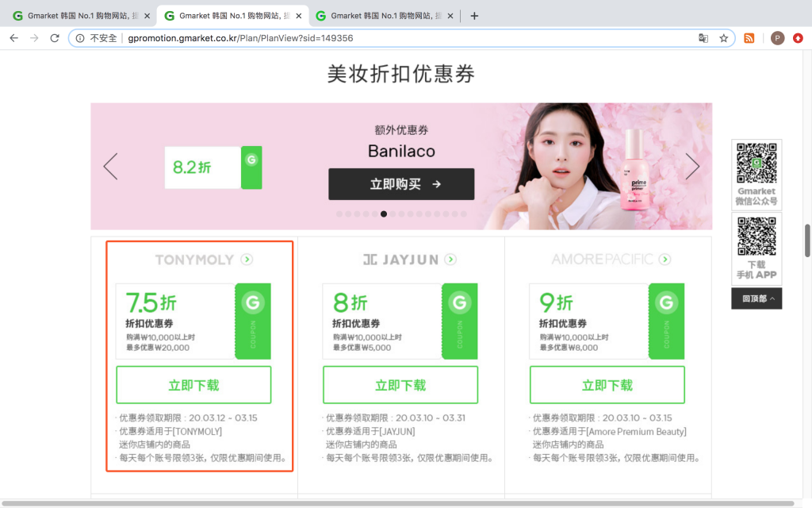Select the active carousel dot
This screenshot has height=508, width=812.
pyautogui.click(x=384, y=214)
